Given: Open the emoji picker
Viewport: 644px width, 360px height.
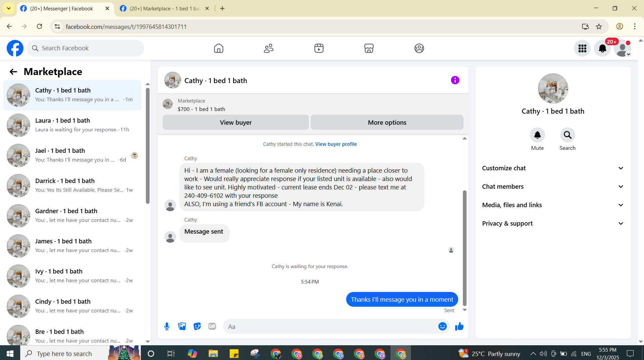Looking at the screenshot, I should [442, 326].
